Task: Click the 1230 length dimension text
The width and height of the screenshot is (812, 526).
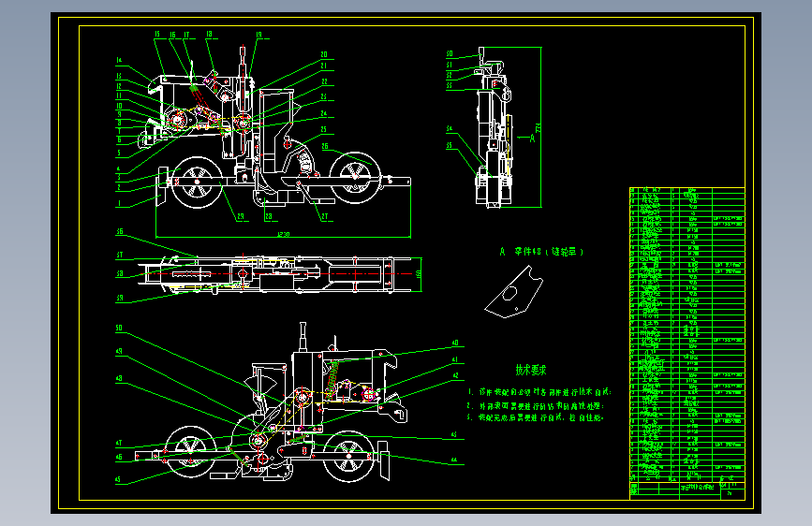Action: [x=284, y=235]
